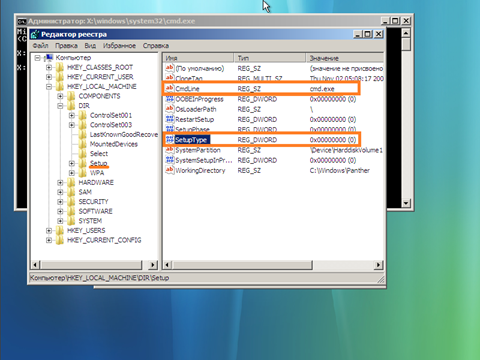Click the MountedDevices folder icon
The height and width of the screenshot is (360, 480).
(x=82, y=144)
